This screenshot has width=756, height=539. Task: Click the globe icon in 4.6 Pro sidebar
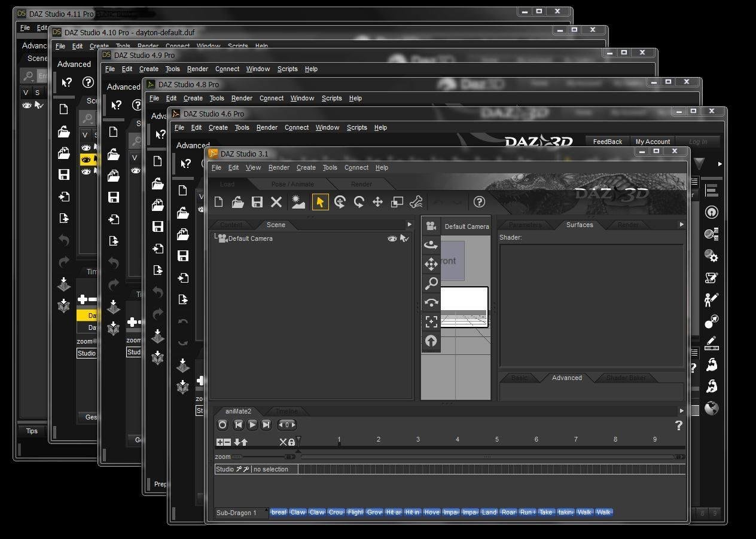click(x=711, y=408)
